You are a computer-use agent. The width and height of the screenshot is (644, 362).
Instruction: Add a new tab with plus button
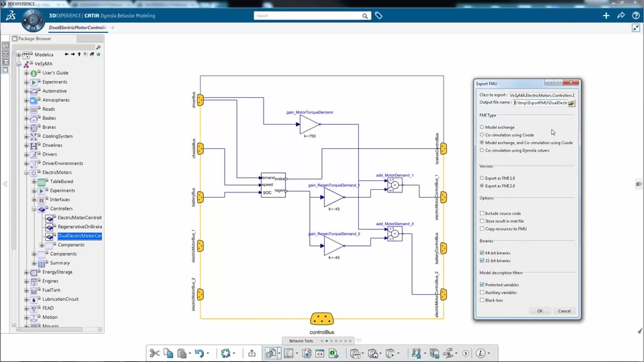point(113,27)
